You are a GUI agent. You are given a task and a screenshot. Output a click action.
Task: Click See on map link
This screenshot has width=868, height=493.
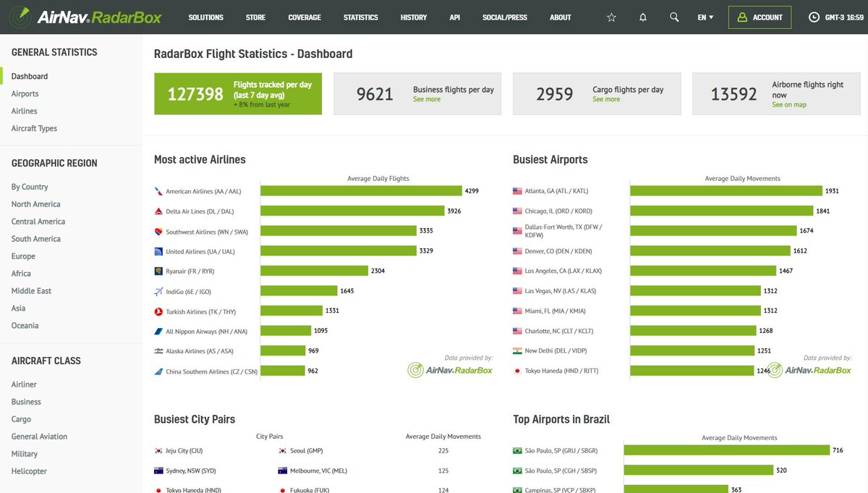(789, 104)
